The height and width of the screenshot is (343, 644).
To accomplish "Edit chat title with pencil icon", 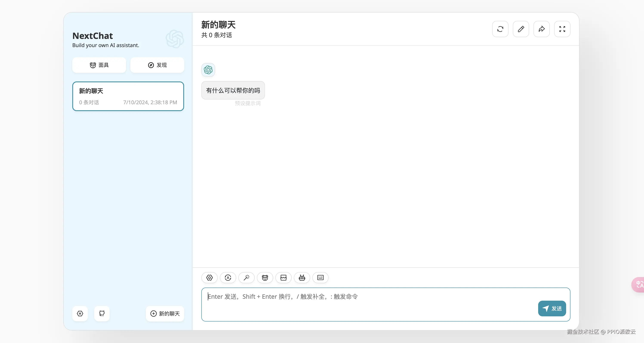I will point(521,29).
